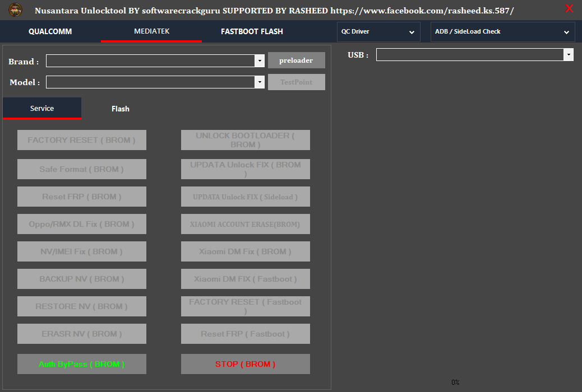Click UNLOCK BOOTLOADER ( BROM )

pos(245,139)
